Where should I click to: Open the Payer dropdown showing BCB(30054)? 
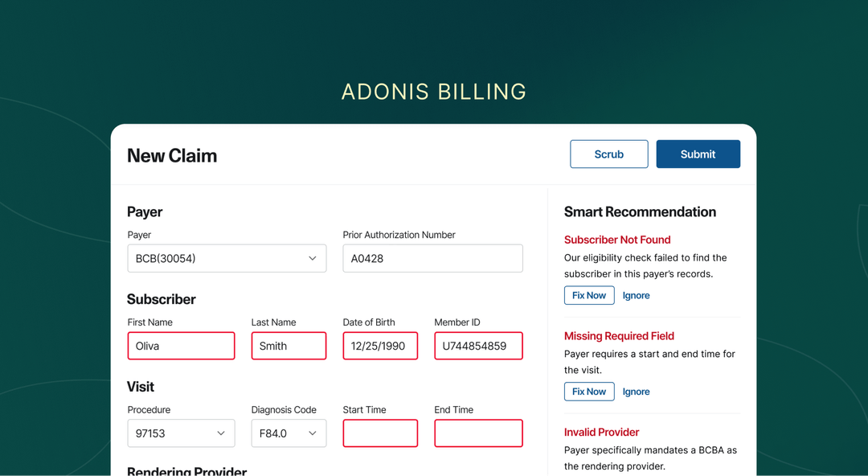pos(227,258)
